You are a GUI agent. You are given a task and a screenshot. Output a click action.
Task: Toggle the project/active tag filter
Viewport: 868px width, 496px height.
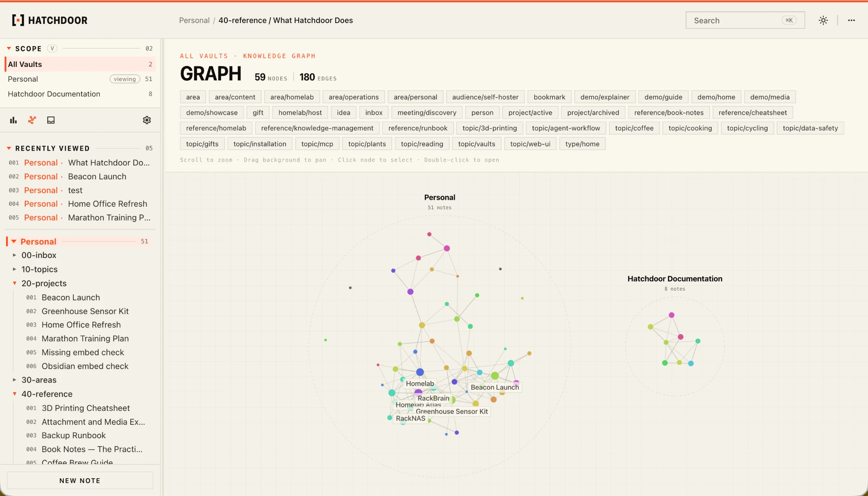click(530, 113)
